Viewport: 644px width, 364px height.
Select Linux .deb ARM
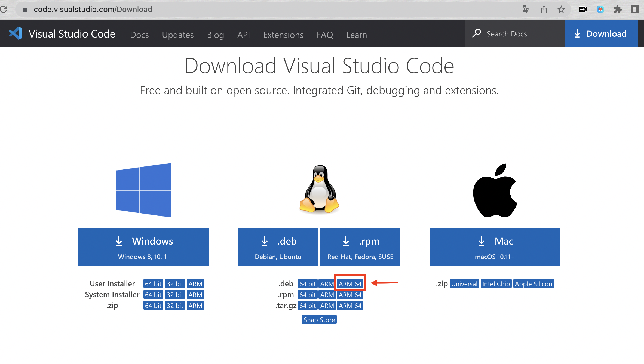click(327, 284)
